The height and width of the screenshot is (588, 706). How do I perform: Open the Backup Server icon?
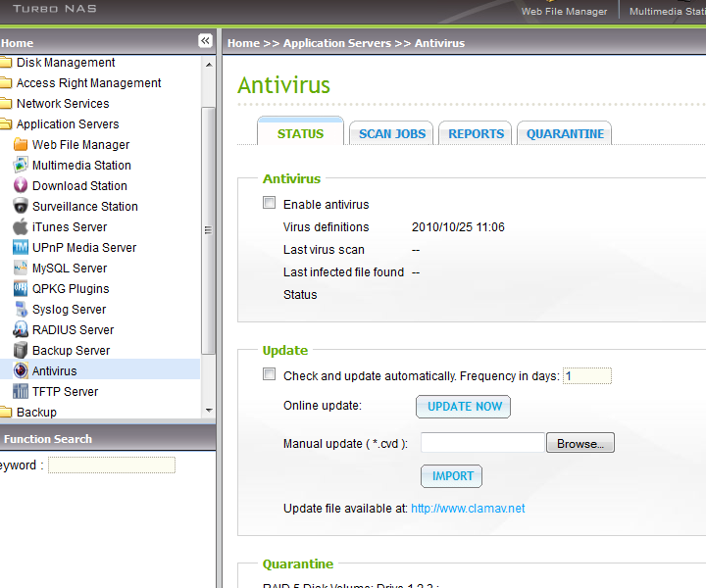coord(21,351)
